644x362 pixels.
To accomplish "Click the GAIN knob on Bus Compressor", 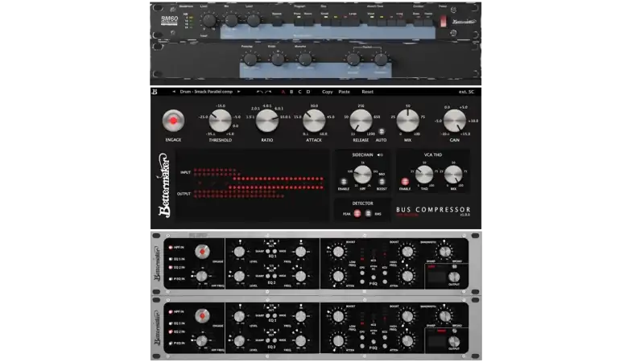I will click(x=455, y=121).
